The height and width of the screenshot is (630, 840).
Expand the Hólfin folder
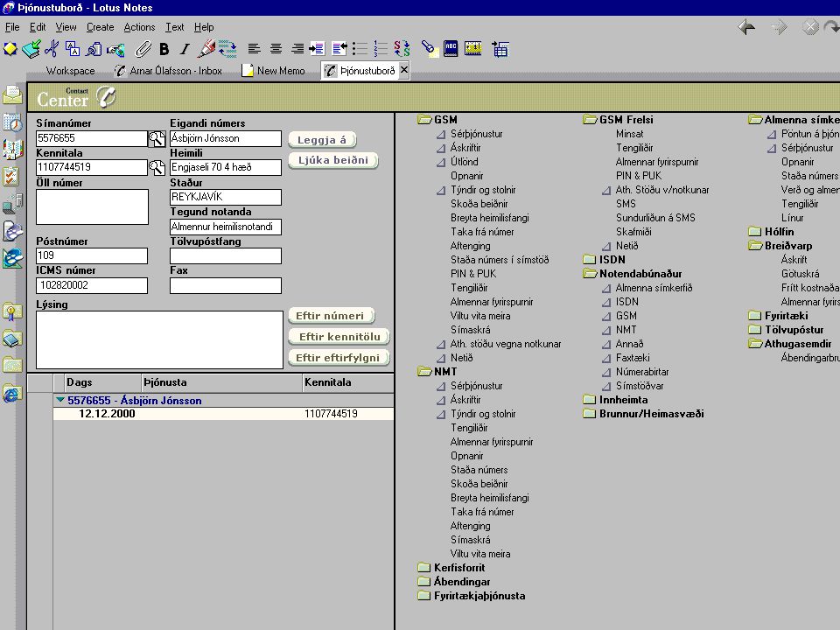tap(755, 231)
